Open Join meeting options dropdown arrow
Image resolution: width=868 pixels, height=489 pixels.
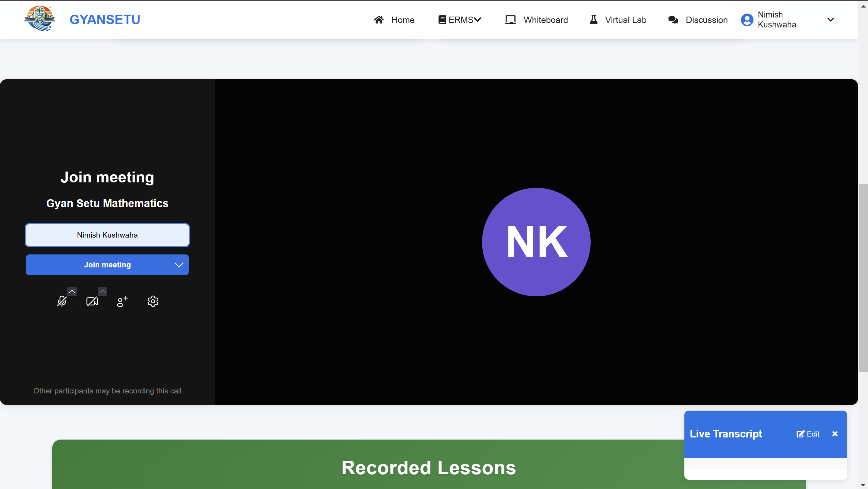(179, 265)
